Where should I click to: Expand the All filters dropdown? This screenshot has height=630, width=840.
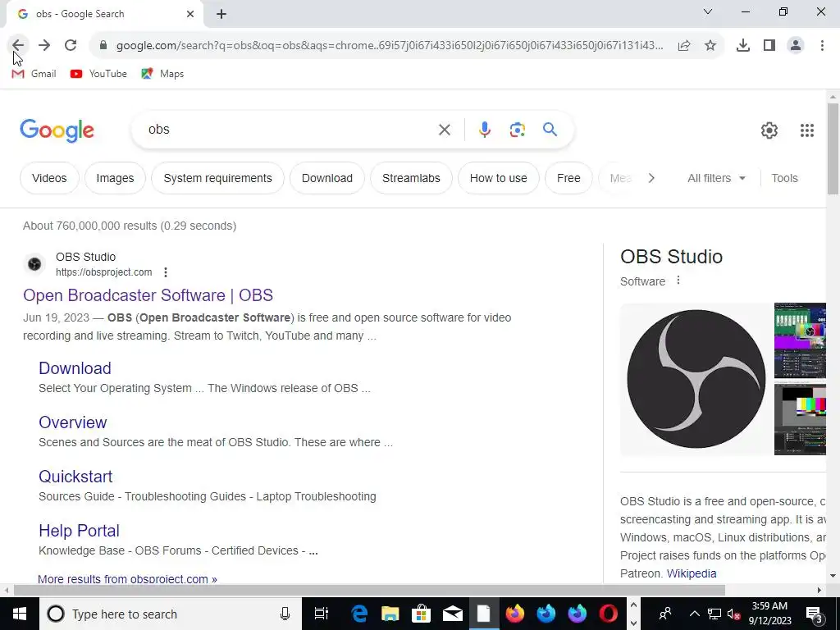point(716,178)
